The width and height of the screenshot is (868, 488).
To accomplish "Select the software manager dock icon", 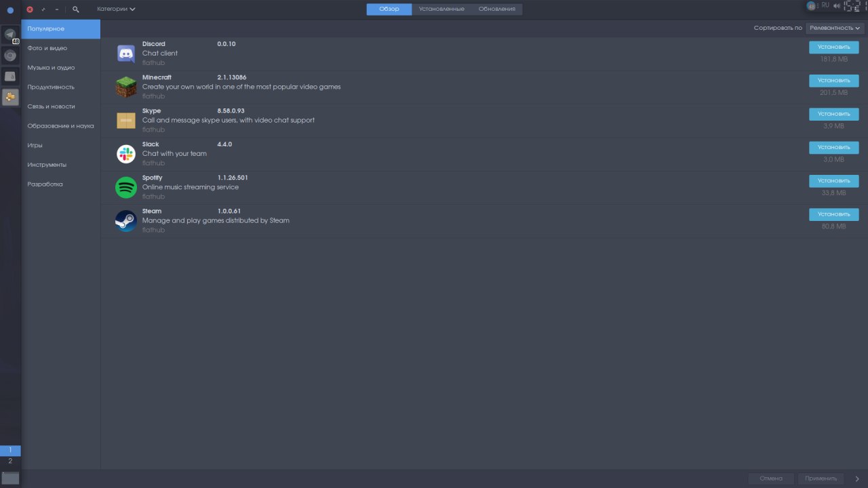I will pyautogui.click(x=10, y=97).
